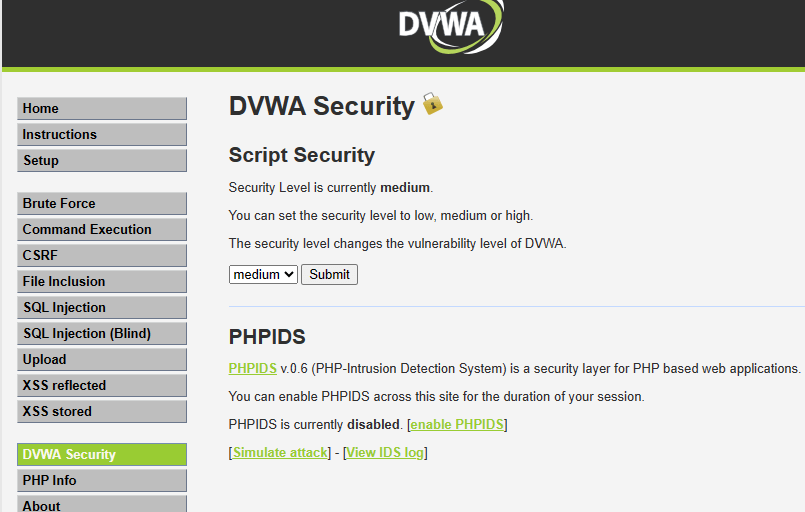This screenshot has height=512, width=805.
Task: Go to the Upload section
Action: click(101, 359)
